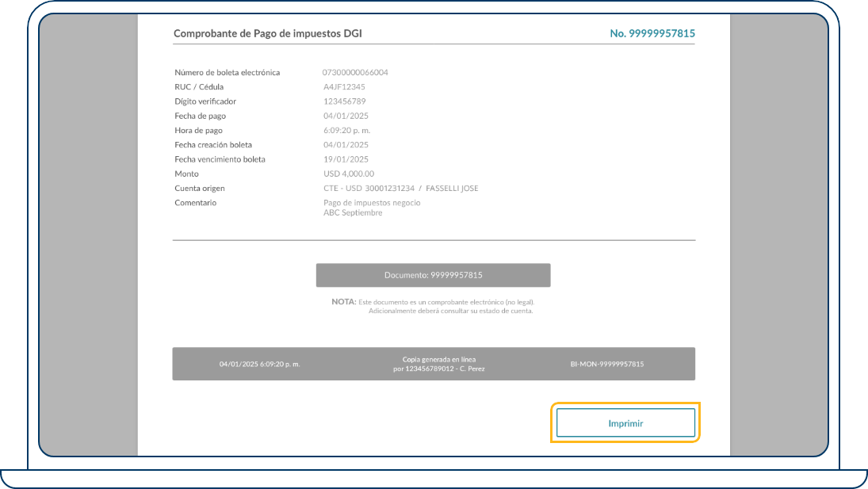Click the Fecha creación boleta label

coord(213,145)
